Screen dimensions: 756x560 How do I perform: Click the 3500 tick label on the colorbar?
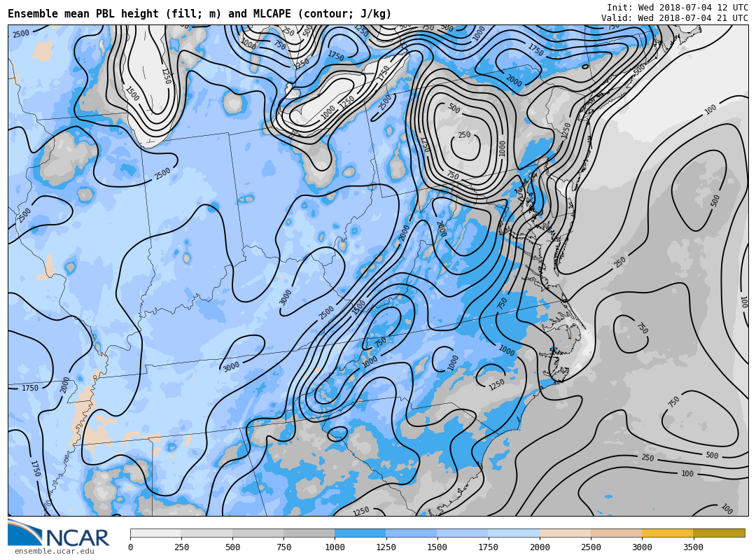coord(693,547)
